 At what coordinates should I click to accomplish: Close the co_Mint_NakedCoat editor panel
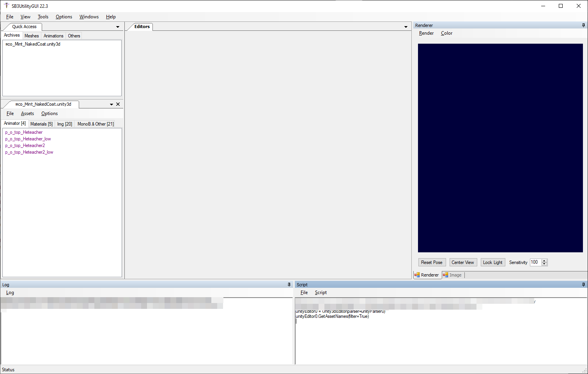(x=118, y=104)
